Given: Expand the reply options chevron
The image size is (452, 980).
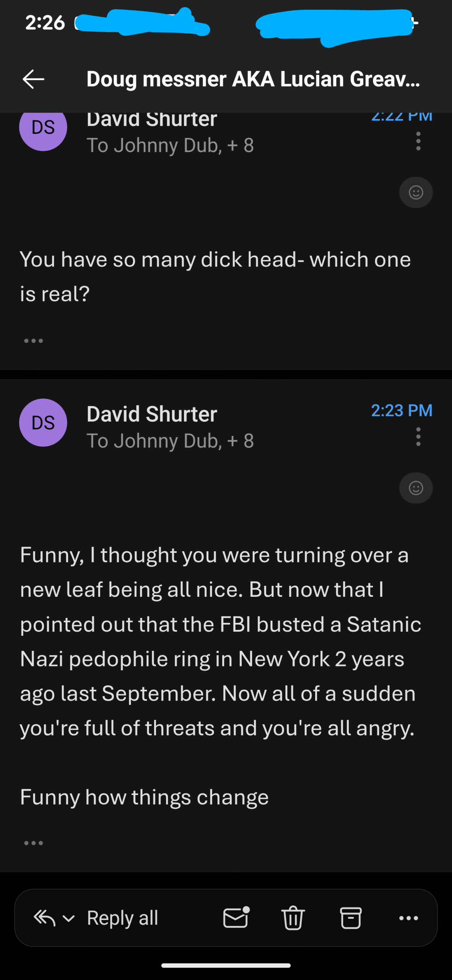Looking at the screenshot, I should coord(68,918).
